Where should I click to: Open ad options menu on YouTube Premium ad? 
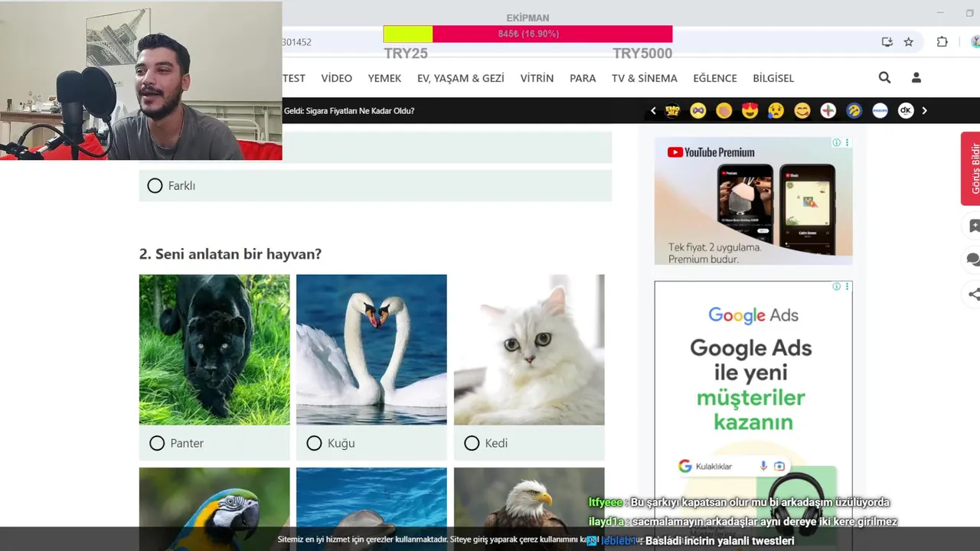847,142
